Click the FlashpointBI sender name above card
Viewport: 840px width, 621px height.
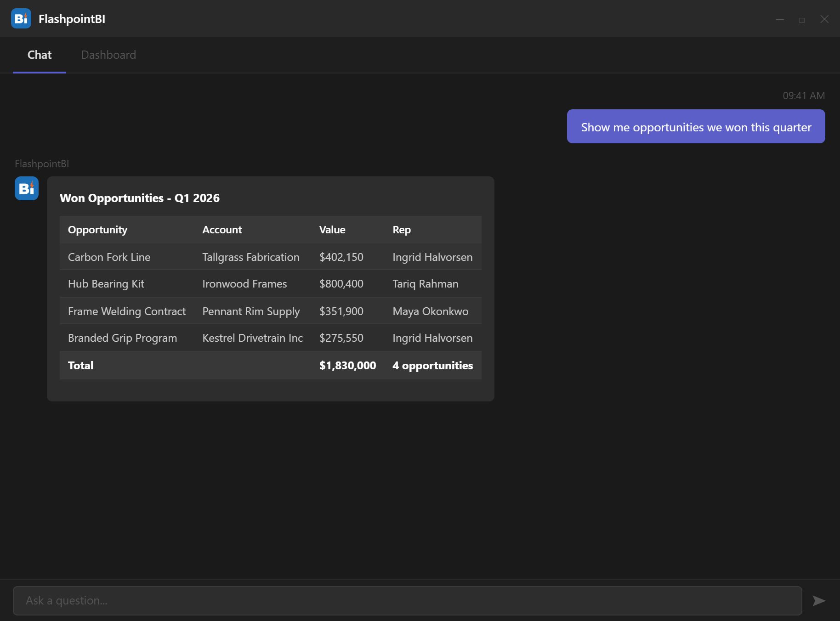pyautogui.click(x=42, y=164)
